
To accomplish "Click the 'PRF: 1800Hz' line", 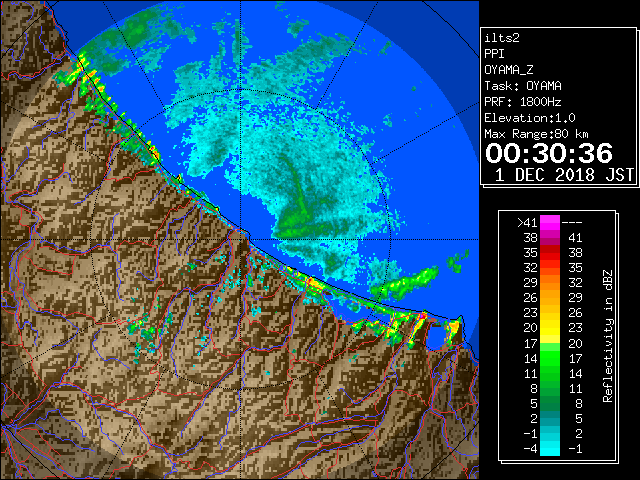I will (x=523, y=102).
